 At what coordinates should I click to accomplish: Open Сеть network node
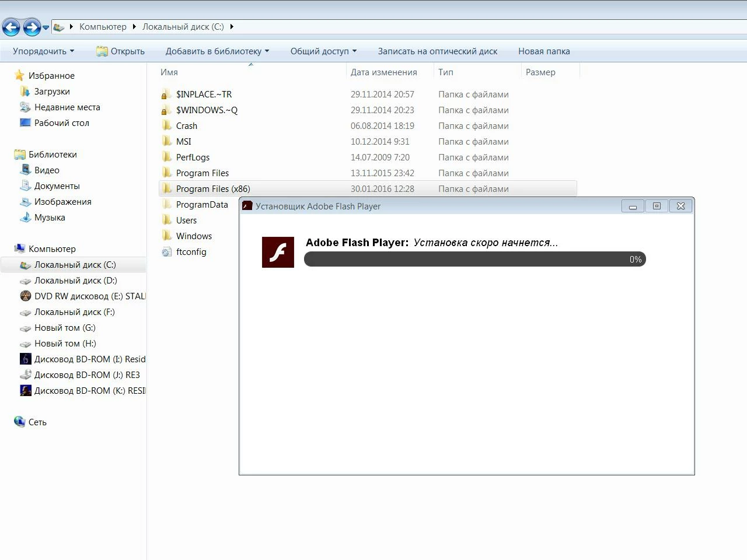37,422
